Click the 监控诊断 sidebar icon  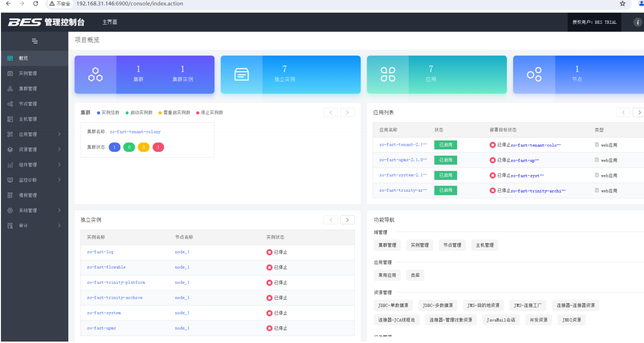(x=10, y=180)
